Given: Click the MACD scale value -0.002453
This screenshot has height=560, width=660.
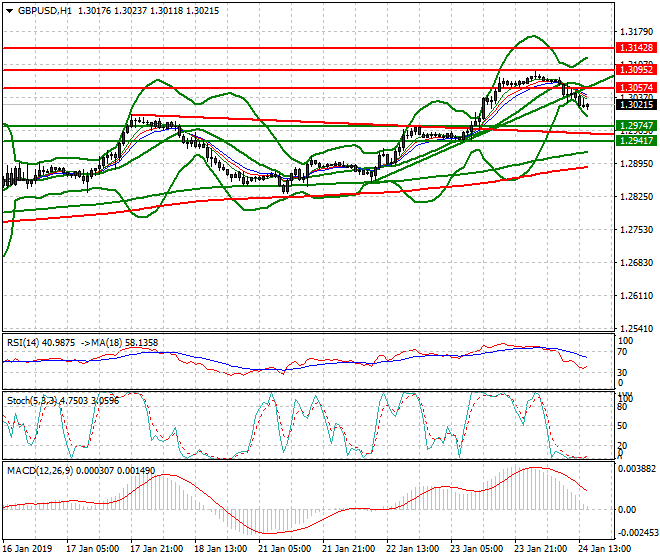Looking at the screenshot, I should coord(636,533).
